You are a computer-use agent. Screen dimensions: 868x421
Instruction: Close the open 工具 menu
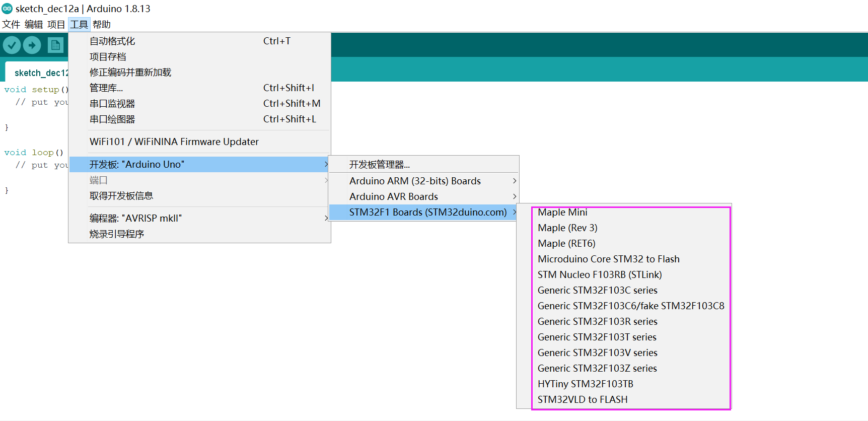tap(79, 24)
